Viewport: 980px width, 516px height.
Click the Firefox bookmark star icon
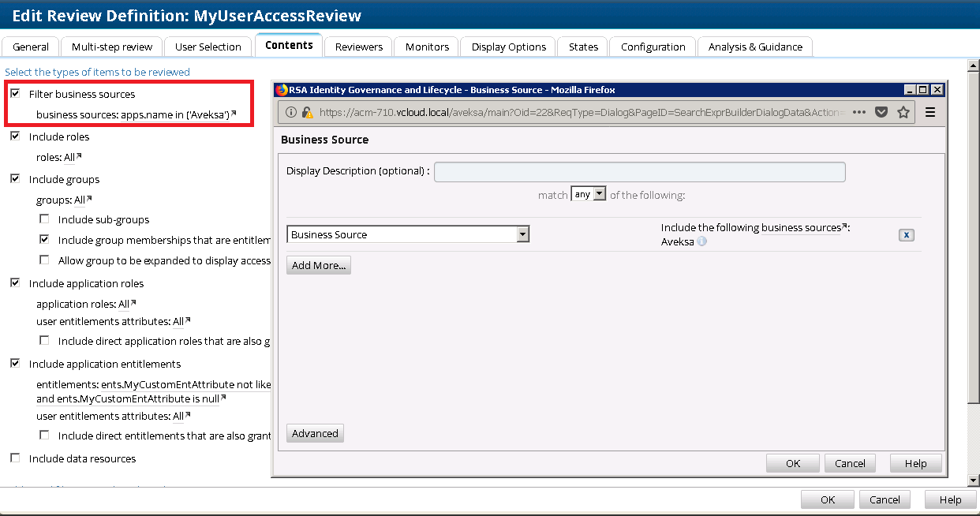coord(903,113)
